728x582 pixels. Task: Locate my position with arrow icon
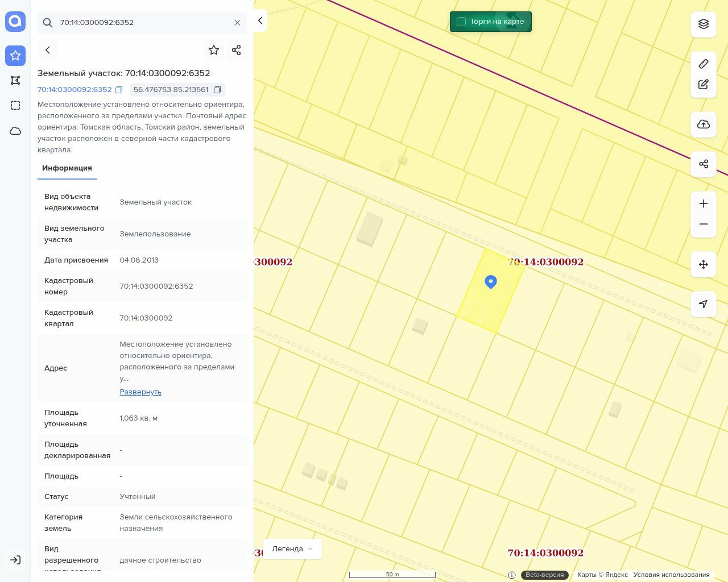704,304
